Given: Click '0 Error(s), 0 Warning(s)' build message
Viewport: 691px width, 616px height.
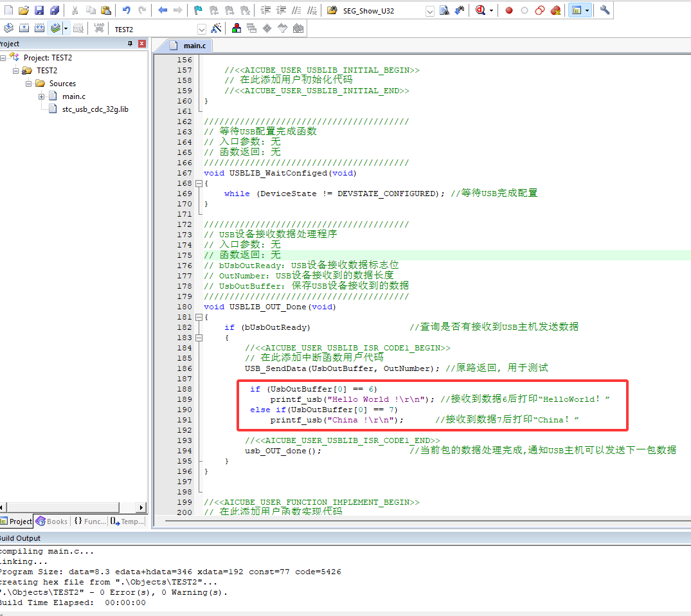Looking at the screenshot, I should [163, 592].
